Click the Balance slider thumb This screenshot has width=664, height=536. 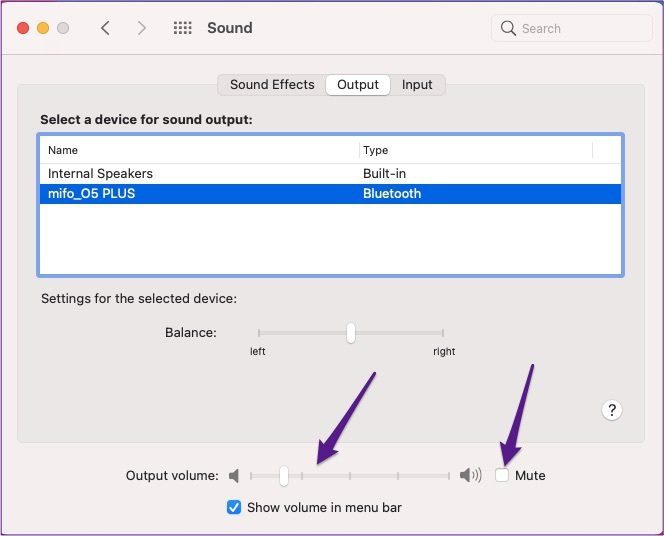click(351, 333)
